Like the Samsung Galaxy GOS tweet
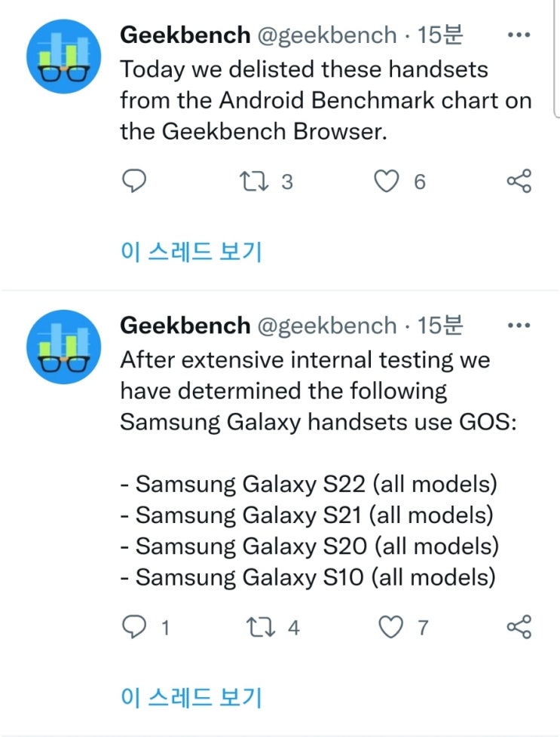This screenshot has width=560, height=737. [392, 626]
